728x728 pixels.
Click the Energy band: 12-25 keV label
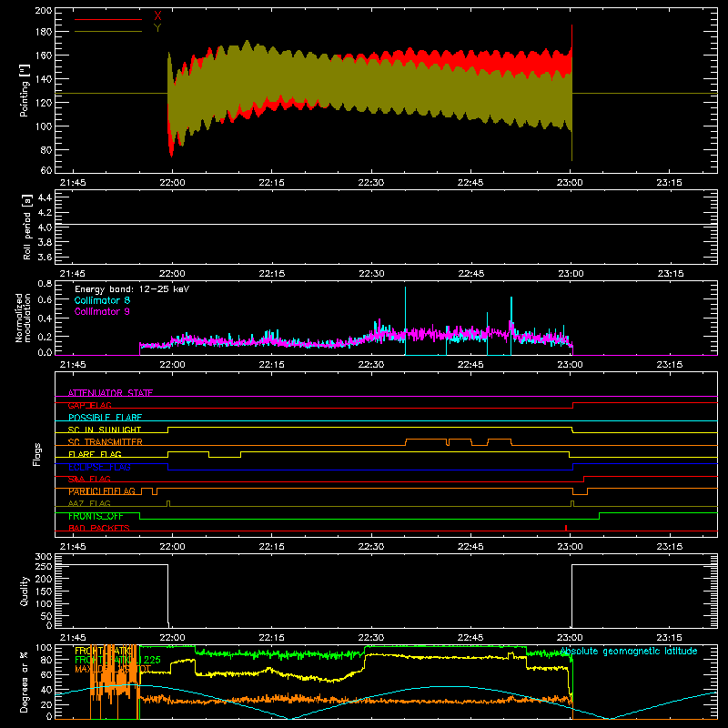click(132, 289)
